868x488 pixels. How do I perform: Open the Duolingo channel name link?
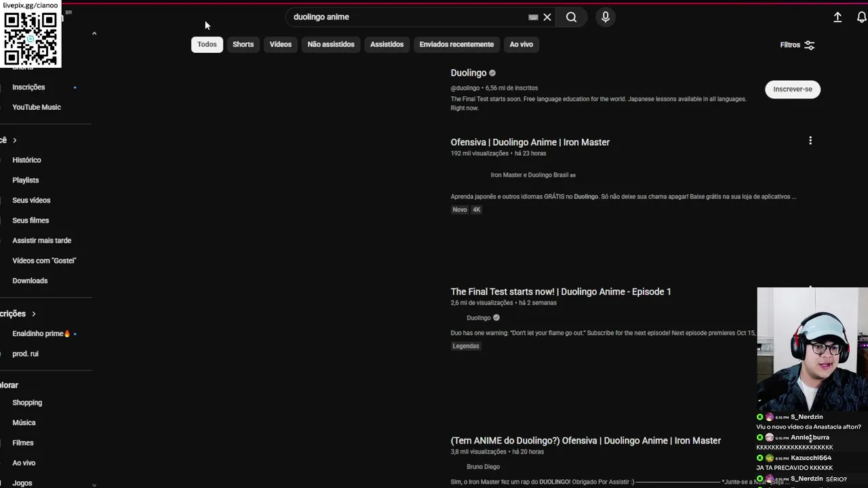click(x=469, y=73)
